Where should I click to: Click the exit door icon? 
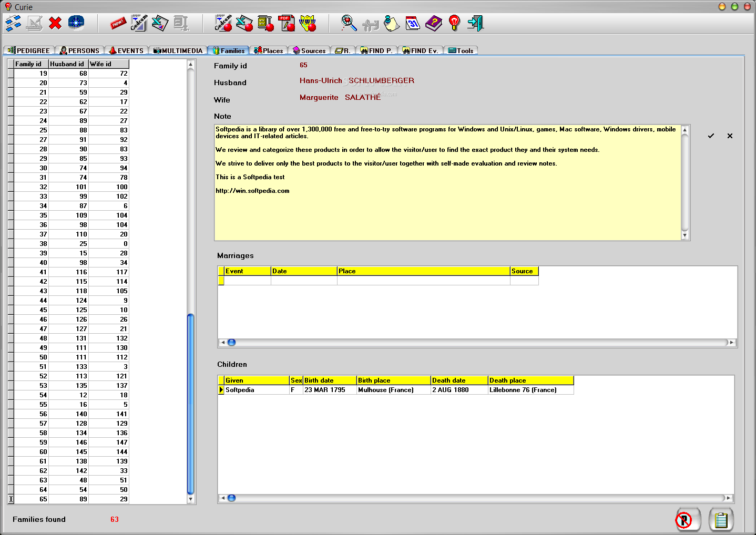click(x=476, y=23)
